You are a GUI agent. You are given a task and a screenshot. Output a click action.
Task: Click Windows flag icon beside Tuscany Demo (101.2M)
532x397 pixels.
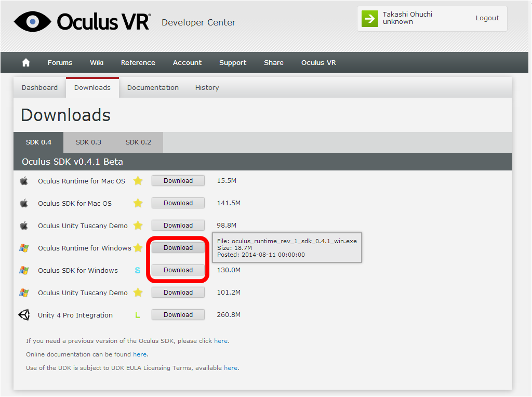pyautogui.click(x=24, y=293)
